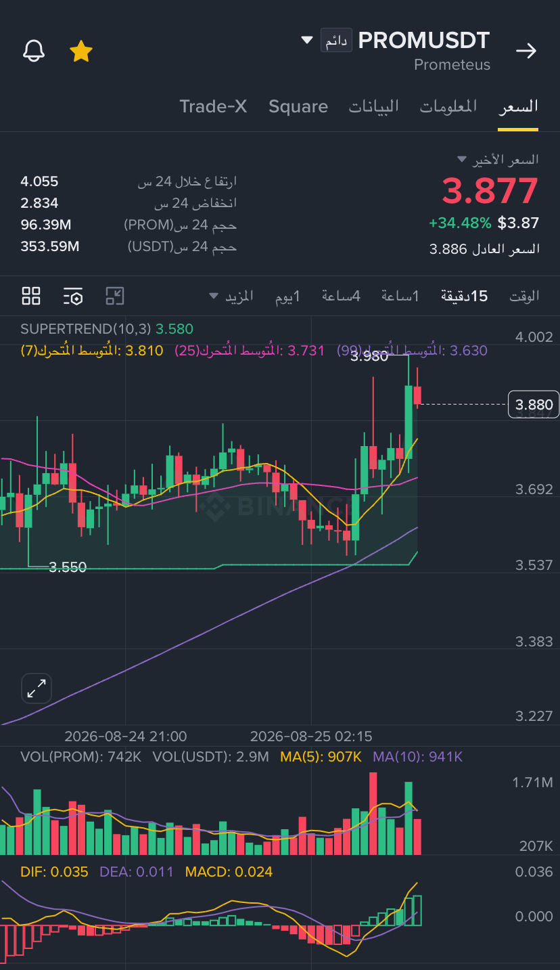Tap the 3.692 price axis label

534,489
